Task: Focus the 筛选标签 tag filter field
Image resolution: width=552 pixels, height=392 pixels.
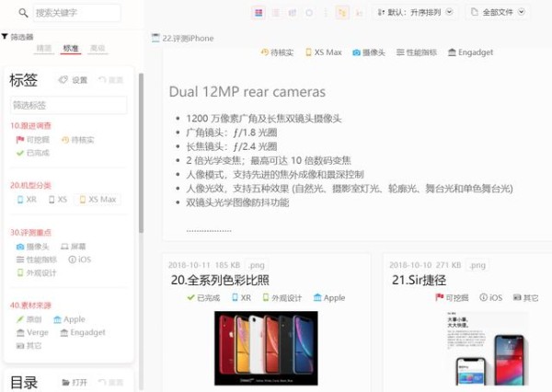Action: pos(69,105)
